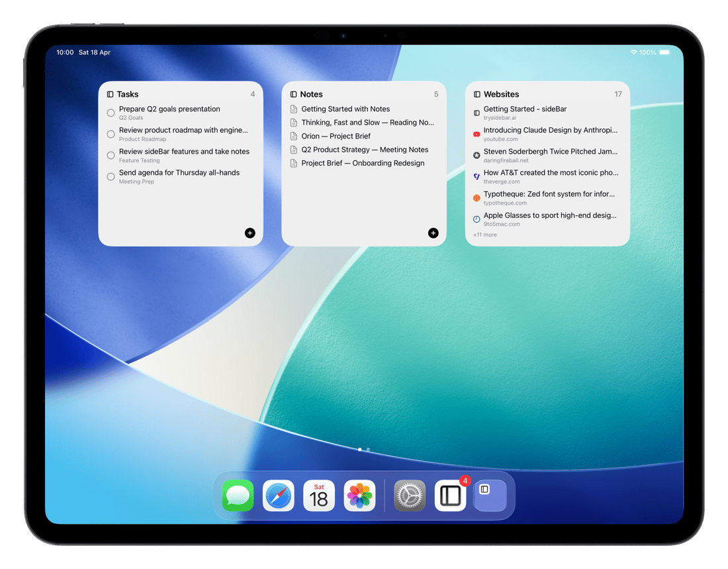Open Settings from the dock
This screenshot has height=569, width=728.
(410, 495)
